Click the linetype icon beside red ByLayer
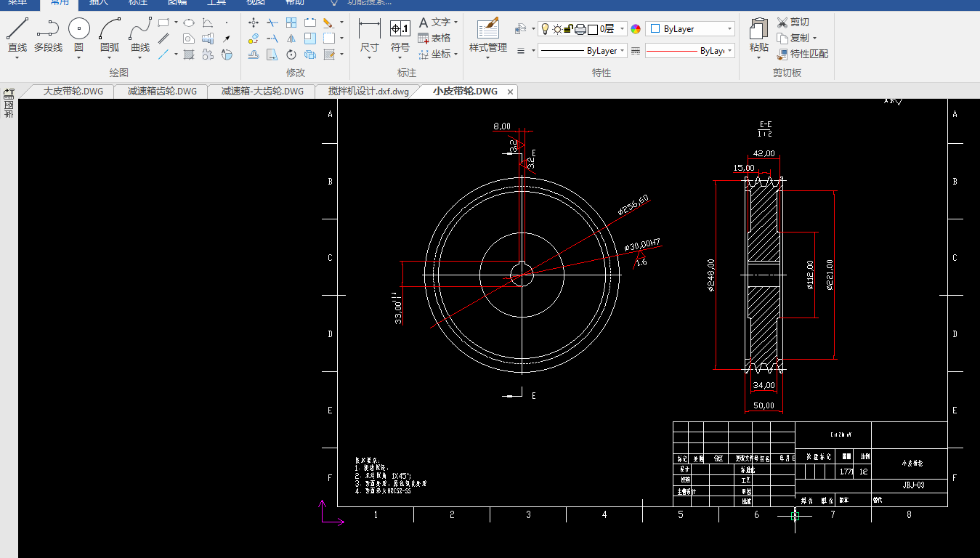Screen dimensions: 980x558 [636, 51]
